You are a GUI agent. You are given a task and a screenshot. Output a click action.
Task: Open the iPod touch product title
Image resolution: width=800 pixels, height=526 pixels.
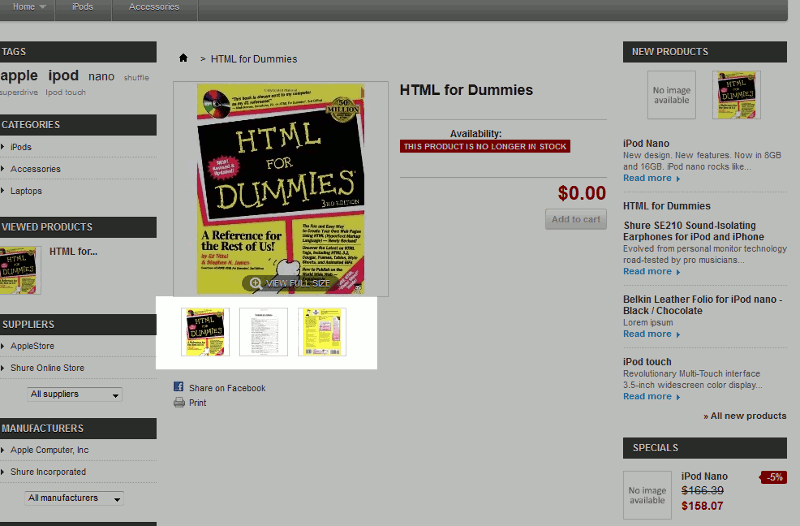tap(647, 362)
